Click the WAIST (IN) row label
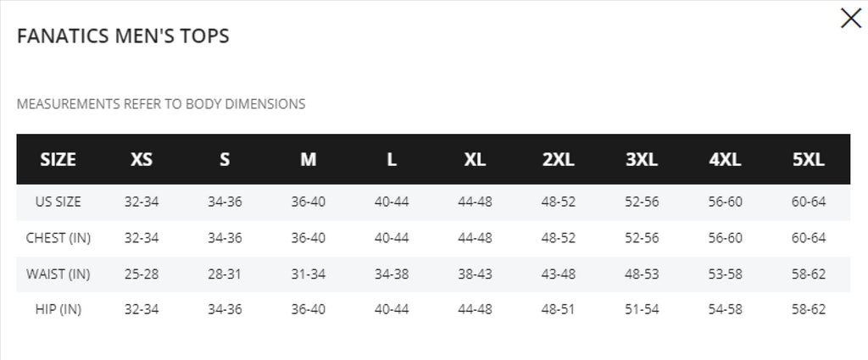 coord(58,274)
